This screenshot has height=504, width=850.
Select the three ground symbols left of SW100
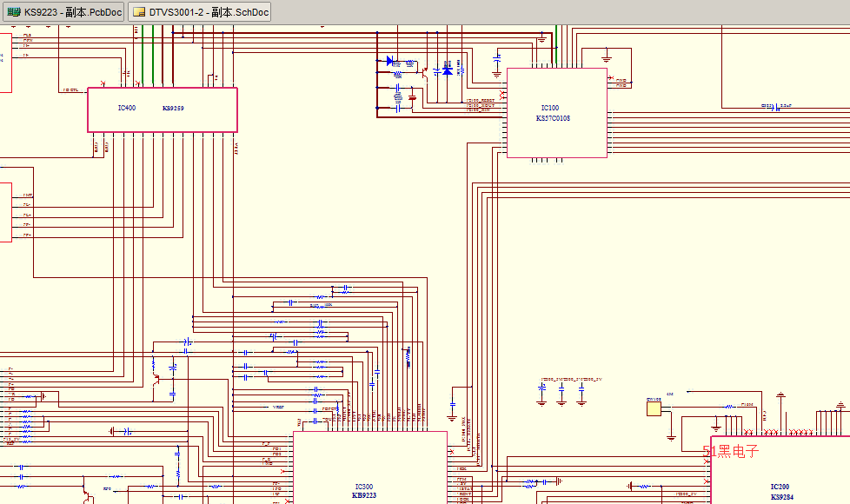(x=561, y=401)
